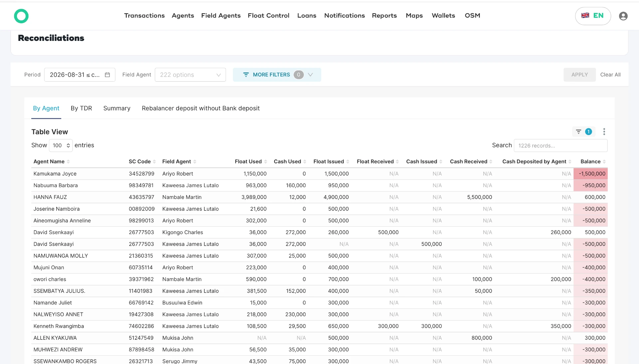The width and height of the screenshot is (639, 364).
Task: Sort by Cash Used column arrows
Action: click(x=305, y=162)
